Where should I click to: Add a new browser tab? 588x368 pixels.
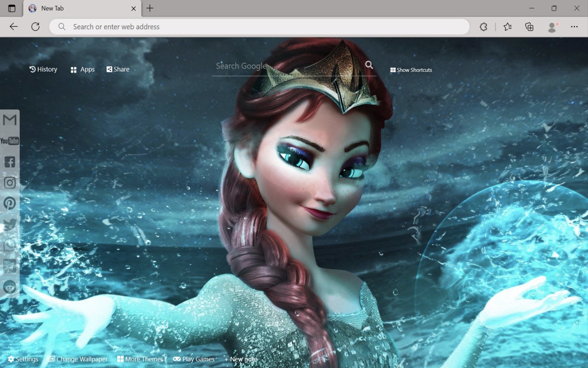tap(150, 8)
